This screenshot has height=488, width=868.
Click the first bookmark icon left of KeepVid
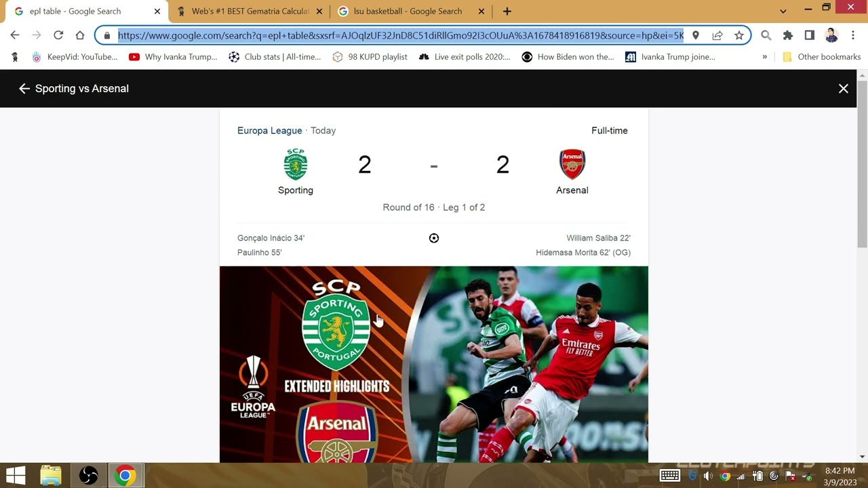click(x=15, y=57)
